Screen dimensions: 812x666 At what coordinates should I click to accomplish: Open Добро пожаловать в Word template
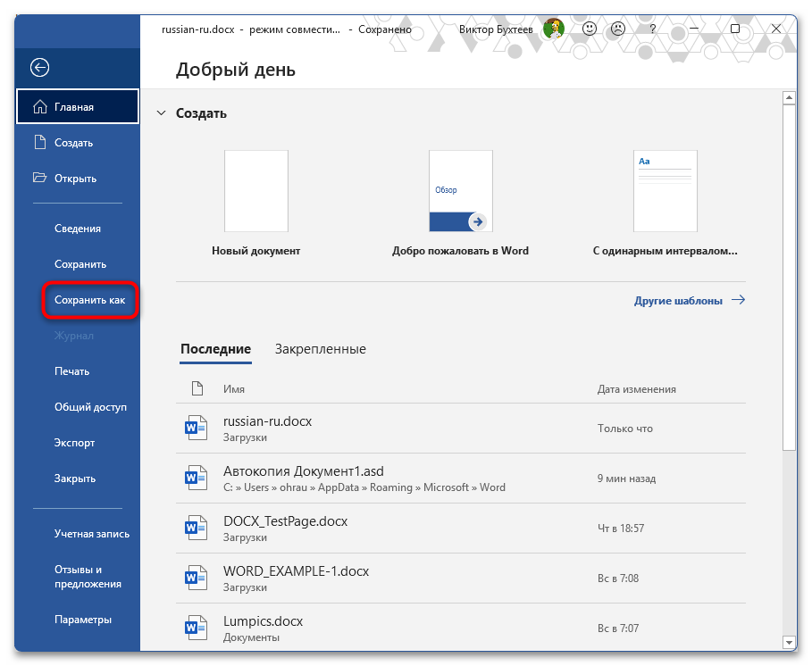(460, 191)
